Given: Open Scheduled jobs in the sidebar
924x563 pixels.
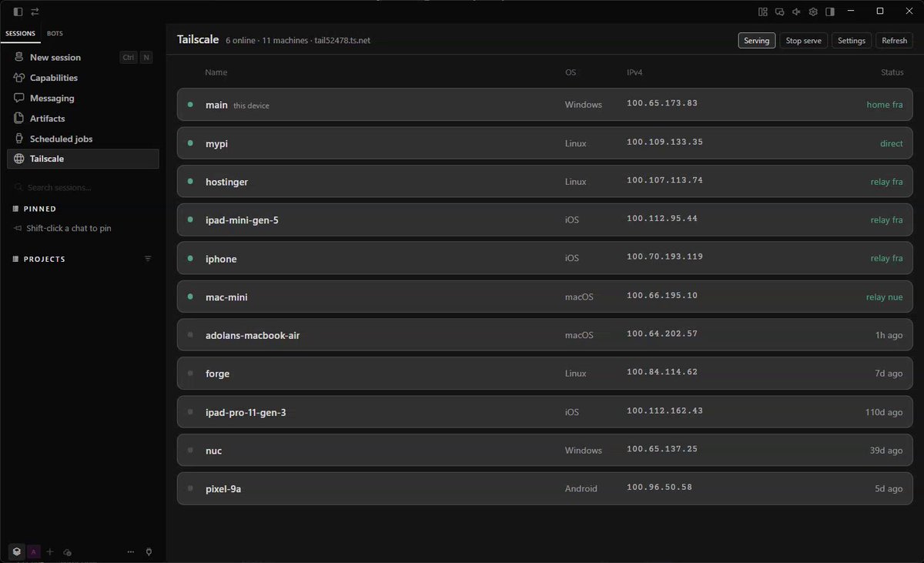Looking at the screenshot, I should tap(82, 139).
